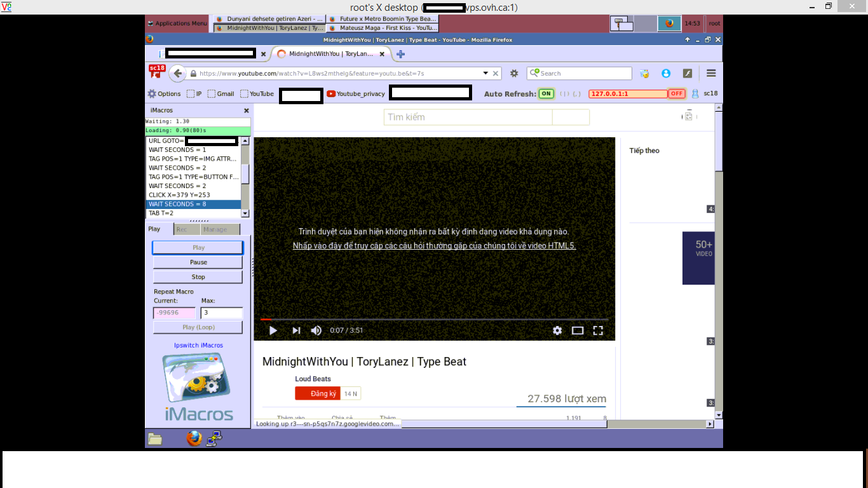This screenshot has height=488, width=868.
Task: Click the sc18 iMacros toolbar icon
Action: [156, 72]
